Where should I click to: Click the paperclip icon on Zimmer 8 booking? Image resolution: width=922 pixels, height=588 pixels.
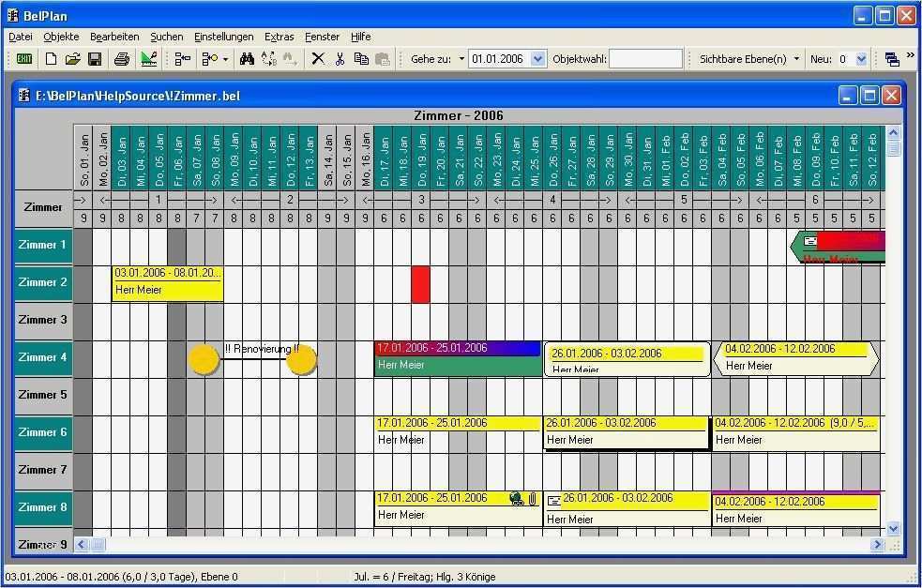click(x=532, y=499)
